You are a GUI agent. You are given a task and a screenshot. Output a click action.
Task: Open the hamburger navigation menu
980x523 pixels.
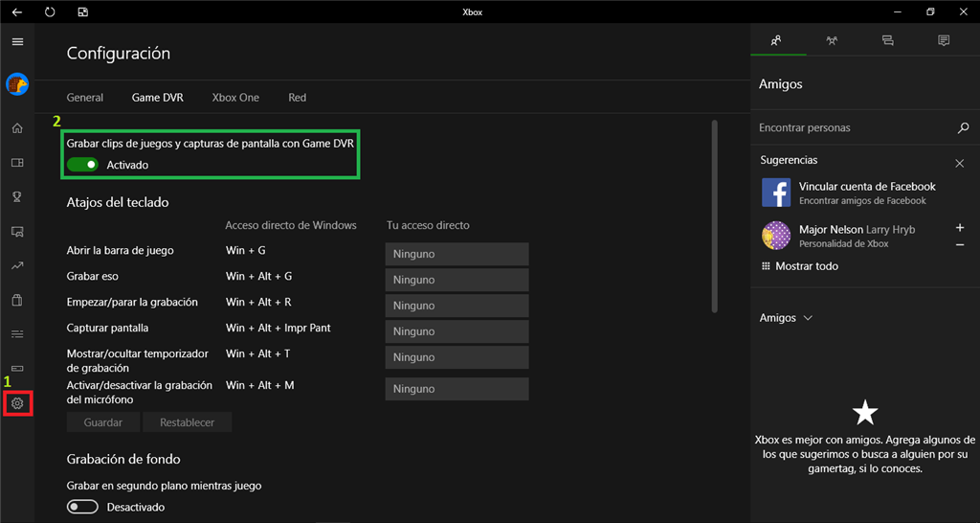[17, 41]
